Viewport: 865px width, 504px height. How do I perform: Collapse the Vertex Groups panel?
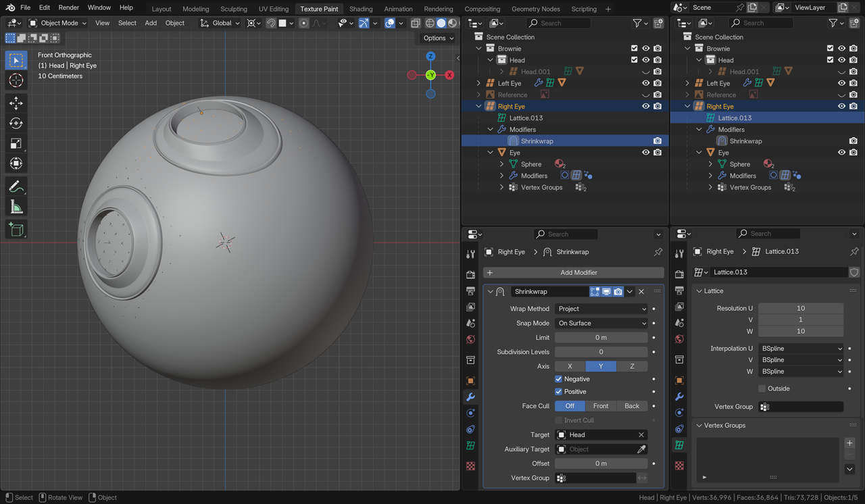(699, 426)
